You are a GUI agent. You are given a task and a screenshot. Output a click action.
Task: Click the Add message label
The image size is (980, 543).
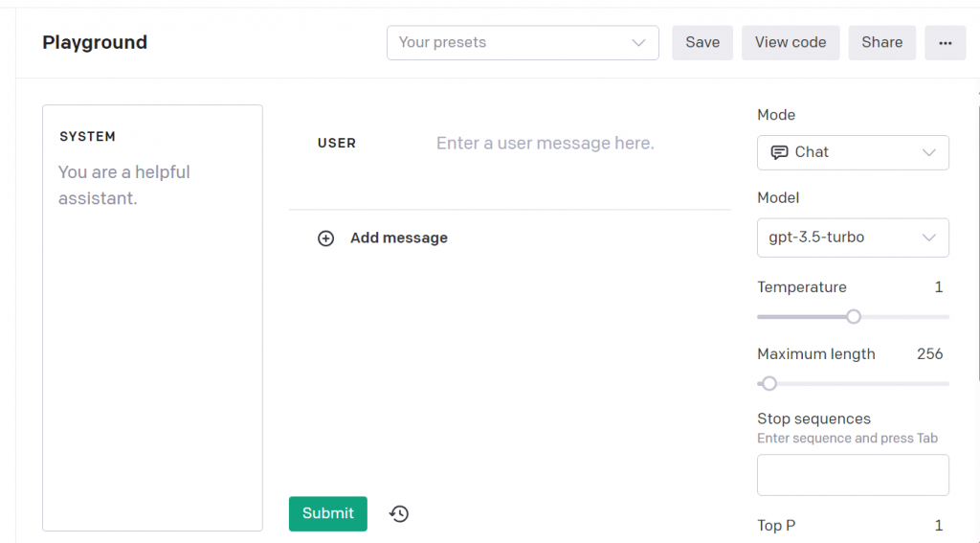(x=398, y=238)
